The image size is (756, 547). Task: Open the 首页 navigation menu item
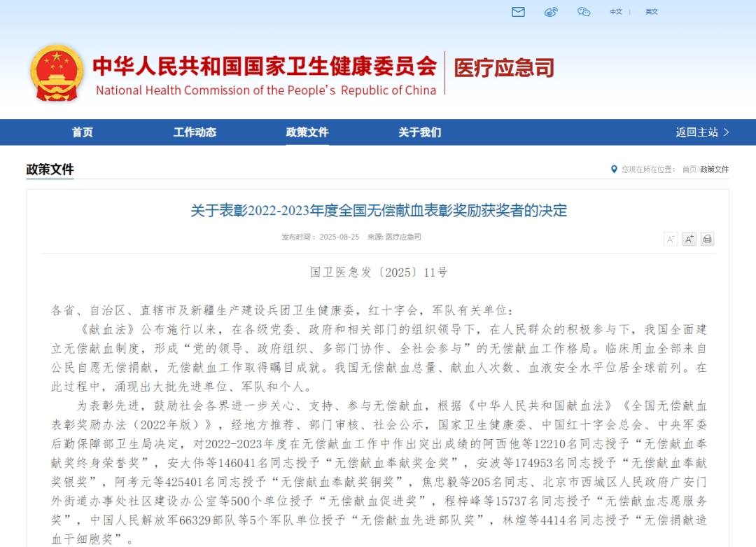83,132
